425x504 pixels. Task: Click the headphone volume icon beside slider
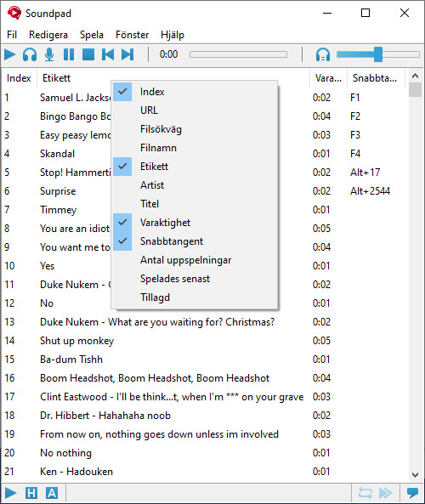323,54
